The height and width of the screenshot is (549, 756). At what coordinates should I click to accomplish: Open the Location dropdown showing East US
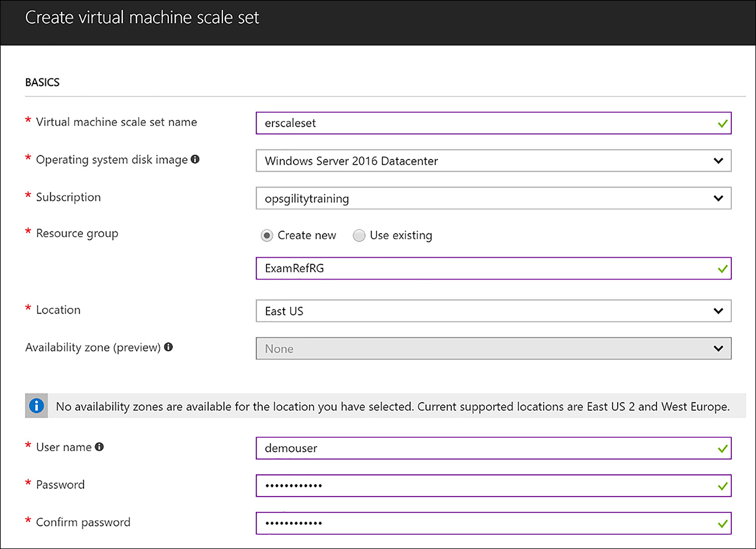(494, 311)
